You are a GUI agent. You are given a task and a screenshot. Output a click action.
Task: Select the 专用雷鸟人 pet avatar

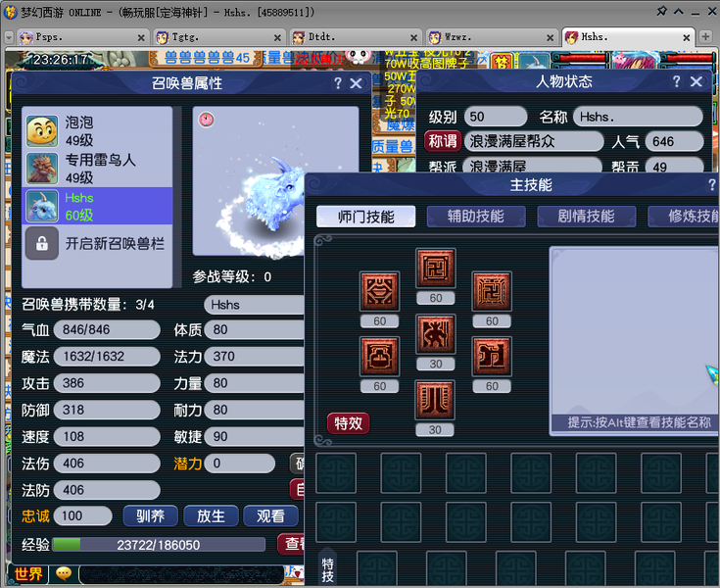pyautogui.click(x=42, y=169)
